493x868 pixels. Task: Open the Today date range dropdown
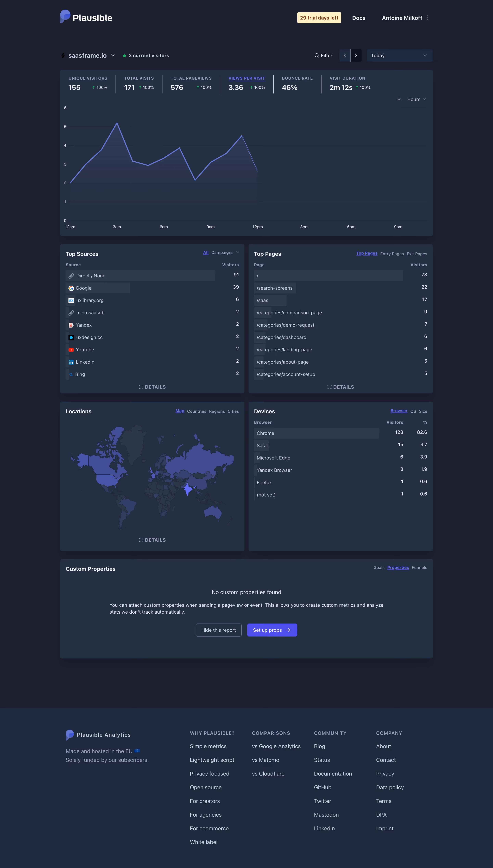pyautogui.click(x=400, y=55)
